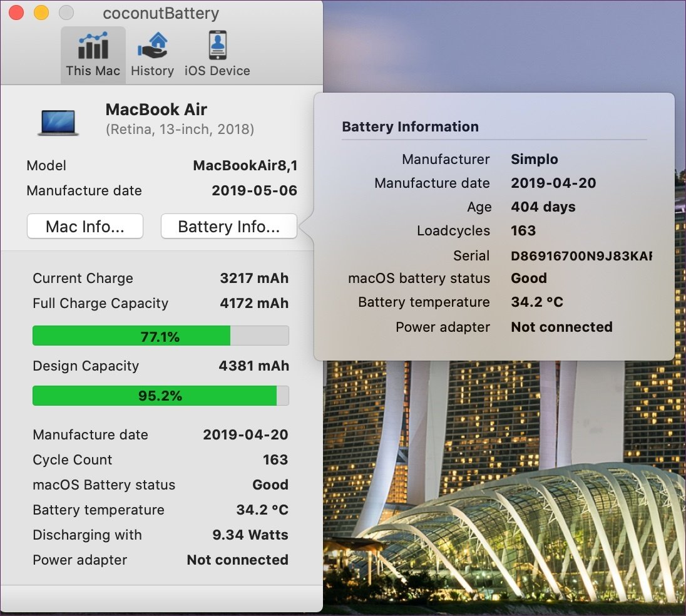Viewport: 686px width, 616px height.
Task: Select the 3217 mAh current charge value
Action: tap(254, 279)
